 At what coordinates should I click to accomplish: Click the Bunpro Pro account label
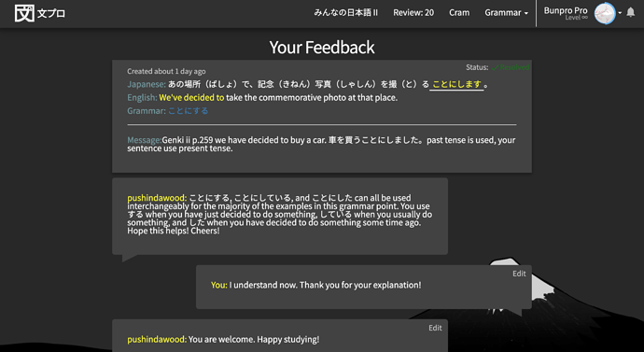(566, 10)
